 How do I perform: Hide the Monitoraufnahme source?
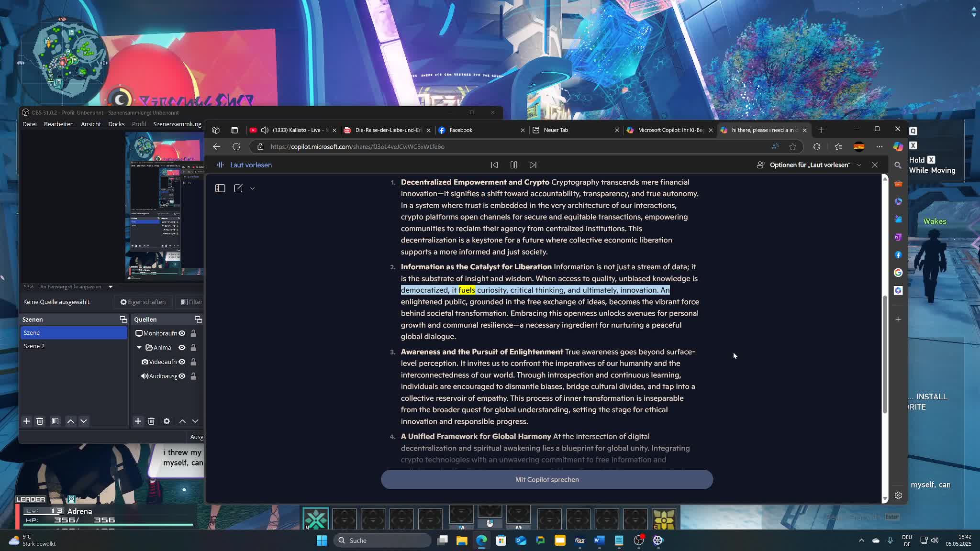coord(182,333)
